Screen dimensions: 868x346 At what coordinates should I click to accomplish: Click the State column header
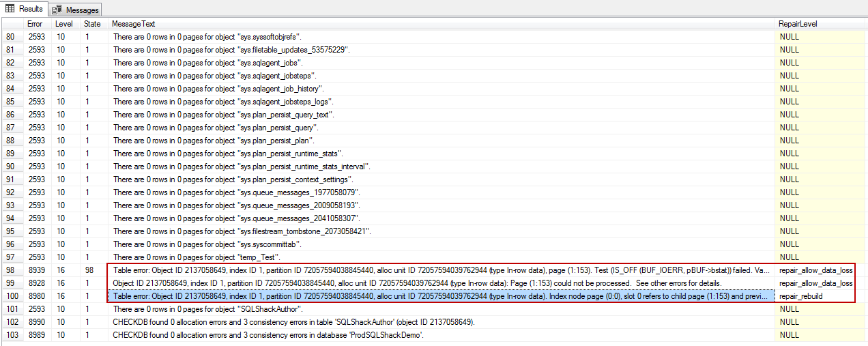click(x=92, y=24)
